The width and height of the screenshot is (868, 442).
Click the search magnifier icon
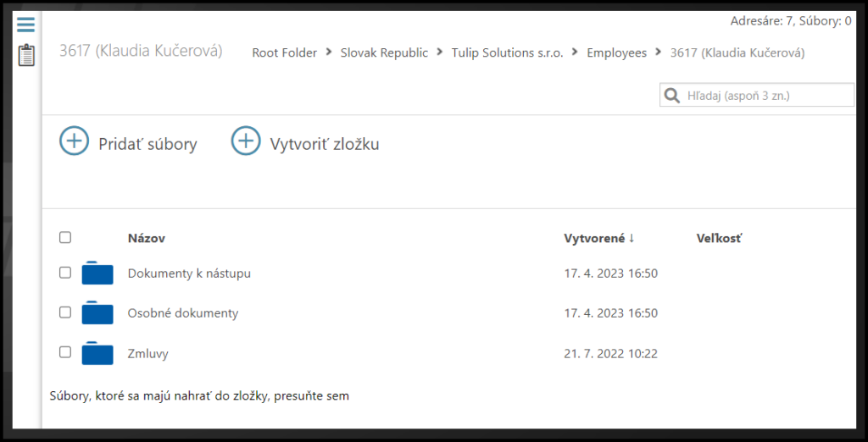coord(672,96)
